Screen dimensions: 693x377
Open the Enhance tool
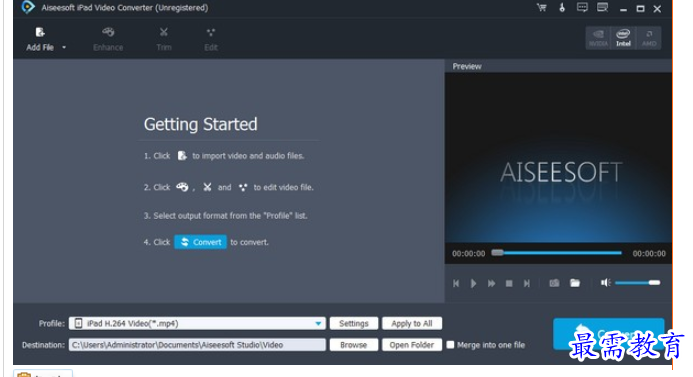click(x=108, y=39)
